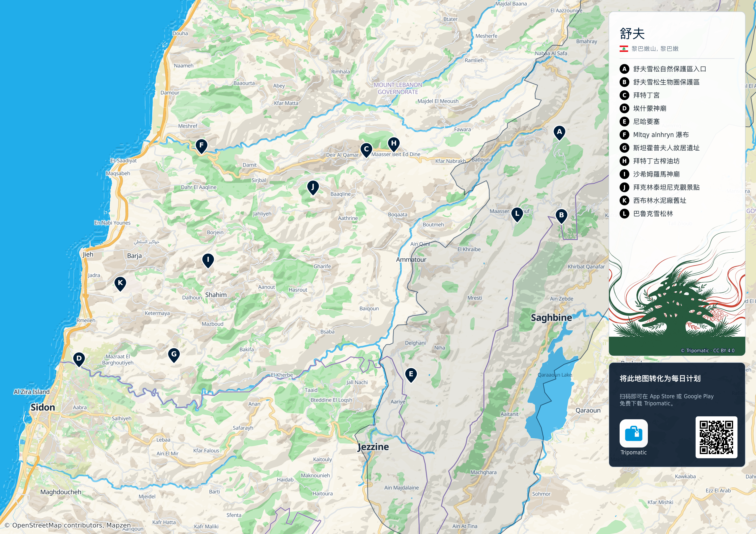Click the Jezzine town label
This screenshot has height=534, width=756.
(x=373, y=447)
